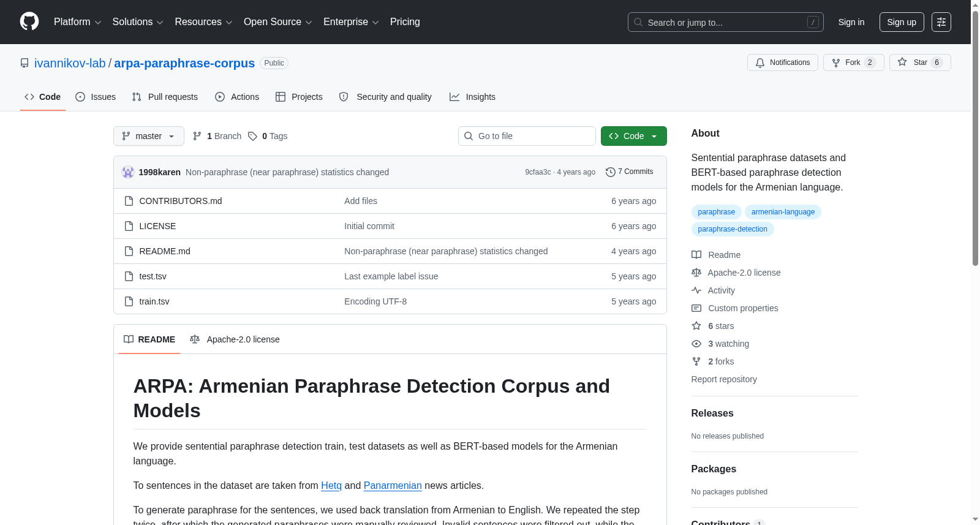
Task: Open the Panarmenian news link
Action: pyautogui.click(x=393, y=485)
